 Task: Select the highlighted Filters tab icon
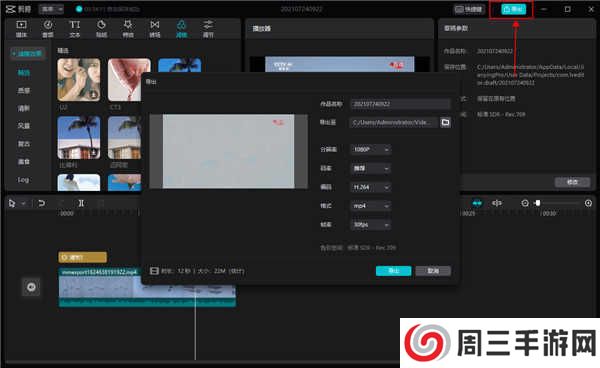point(181,25)
